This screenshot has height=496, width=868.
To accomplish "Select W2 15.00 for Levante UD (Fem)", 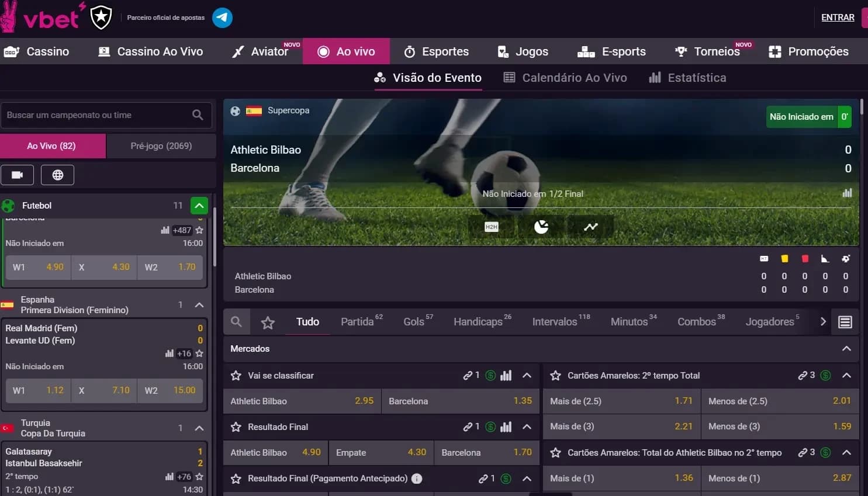I will click(170, 390).
